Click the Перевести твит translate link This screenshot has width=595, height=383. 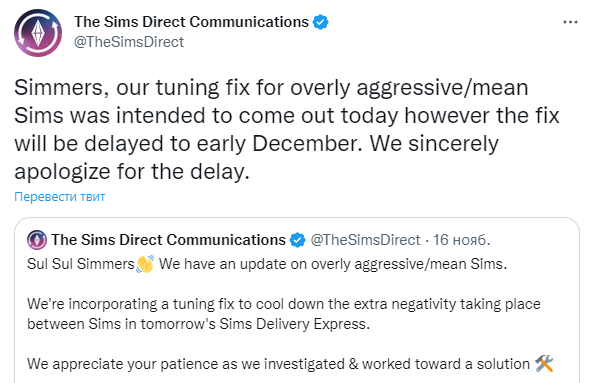pos(60,197)
